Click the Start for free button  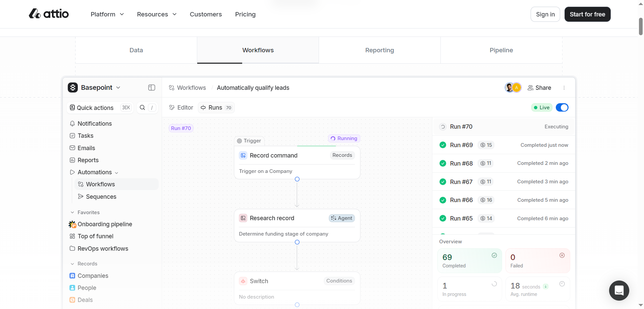[x=587, y=14]
